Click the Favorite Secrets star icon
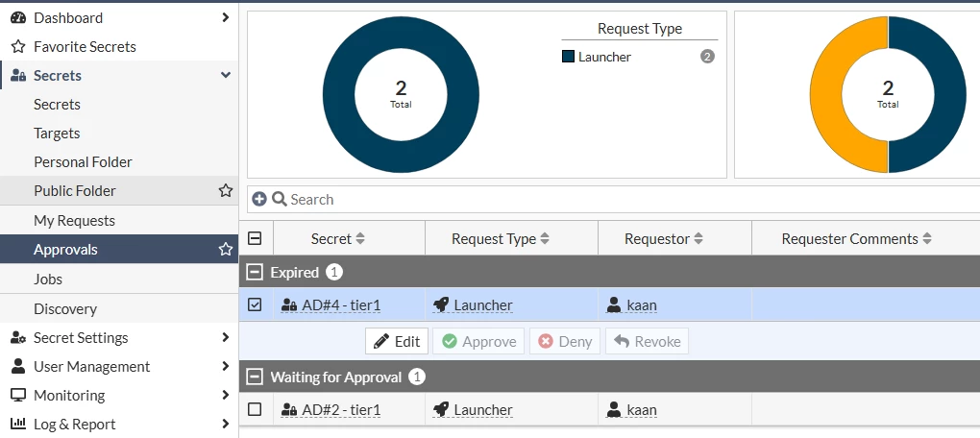The height and width of the screenshot is (438, 980). (x=18, y=47)
